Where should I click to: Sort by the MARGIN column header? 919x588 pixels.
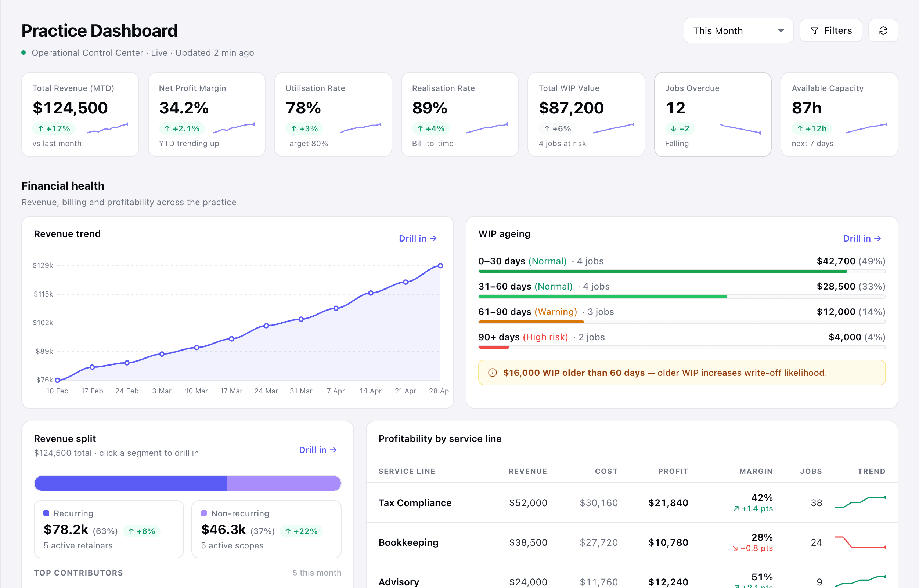(x=756, y=471)
